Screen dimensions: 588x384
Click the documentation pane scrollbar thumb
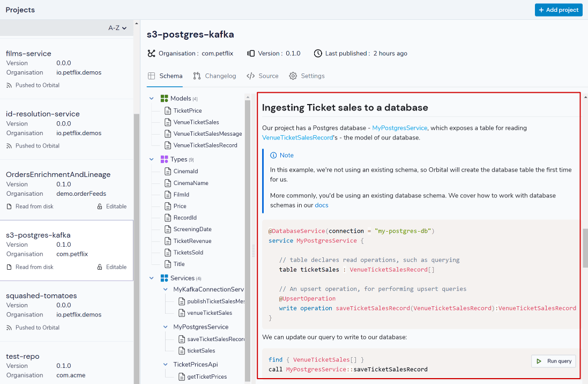[x=585, y=248]
